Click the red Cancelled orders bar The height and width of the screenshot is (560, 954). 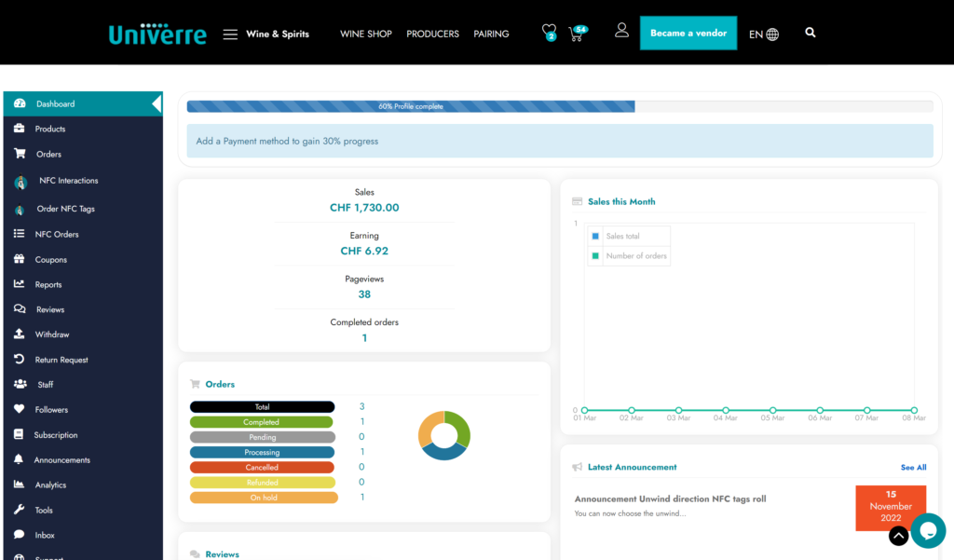click(x=262, y=468)
